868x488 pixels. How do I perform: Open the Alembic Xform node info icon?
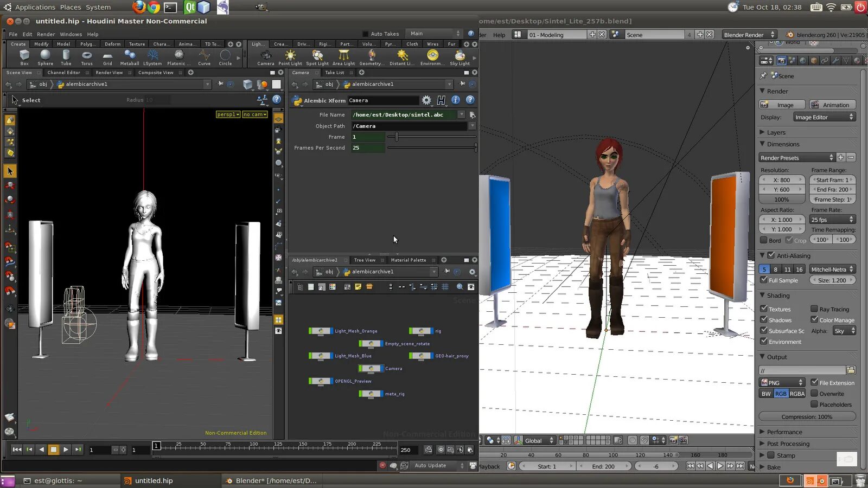tap(456, 100)
